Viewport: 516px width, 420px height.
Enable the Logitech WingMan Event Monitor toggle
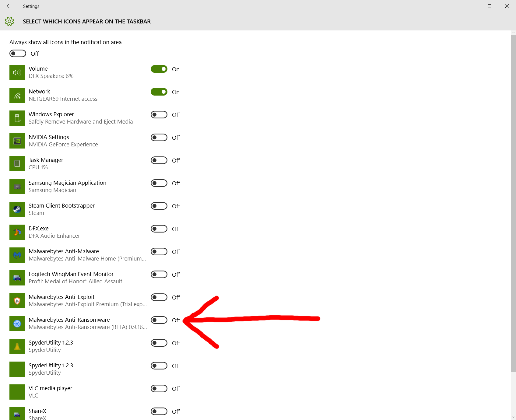tap(159, 275)
